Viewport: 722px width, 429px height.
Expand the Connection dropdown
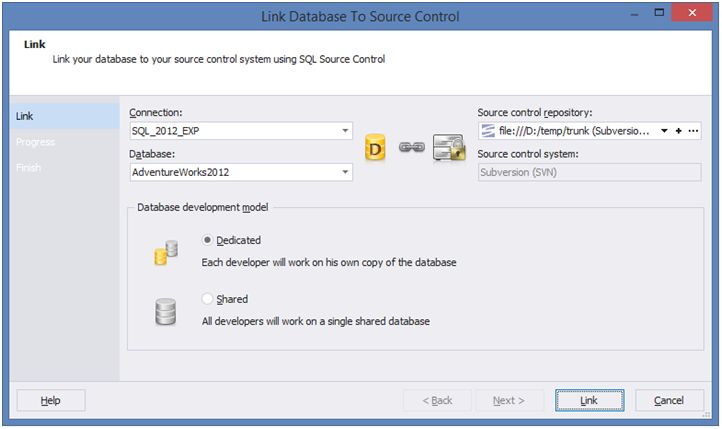click(x=345, y=131)
